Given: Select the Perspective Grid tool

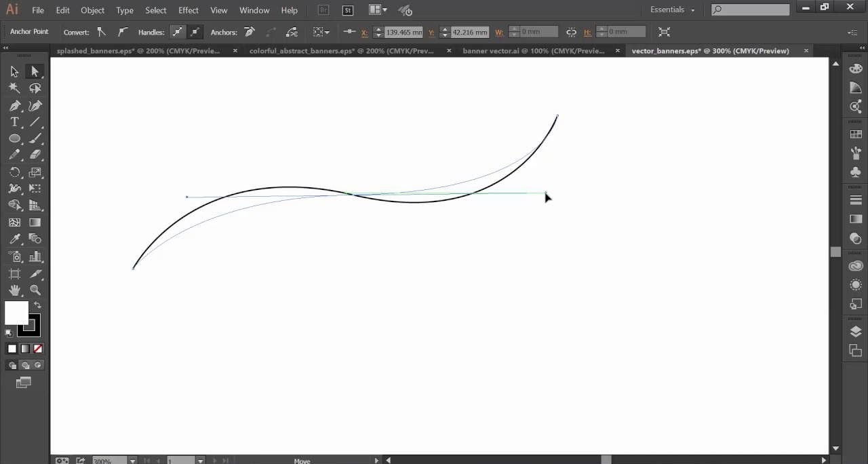Looking at the screenshot, I should [x=35, y=206].
